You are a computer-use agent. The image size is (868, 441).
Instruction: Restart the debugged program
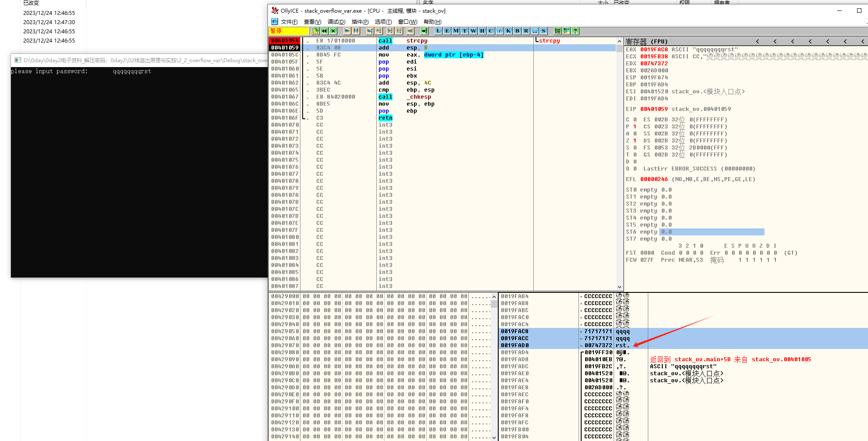(324, 31)
